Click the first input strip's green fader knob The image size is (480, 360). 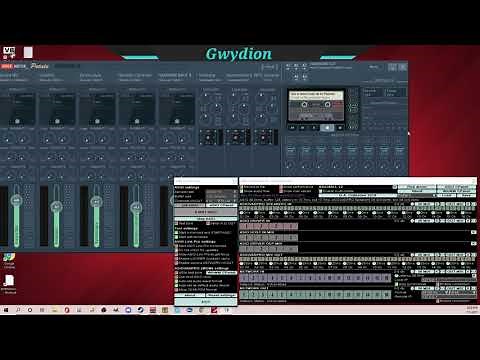tap(16, 201)
